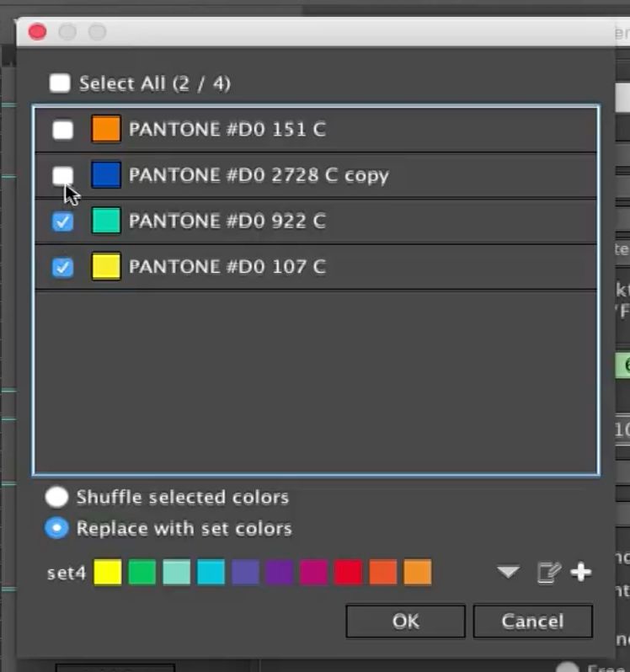Screen dimensions: 630x672
Task: Click the red close window button
Action: coord(37,32)
